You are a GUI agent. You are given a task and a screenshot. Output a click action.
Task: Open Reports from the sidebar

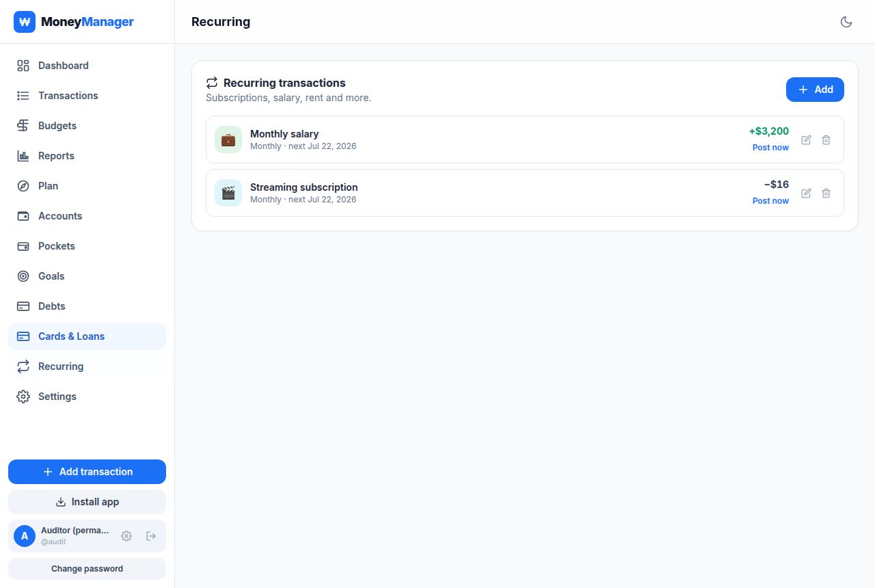click(x=87, y=156)
